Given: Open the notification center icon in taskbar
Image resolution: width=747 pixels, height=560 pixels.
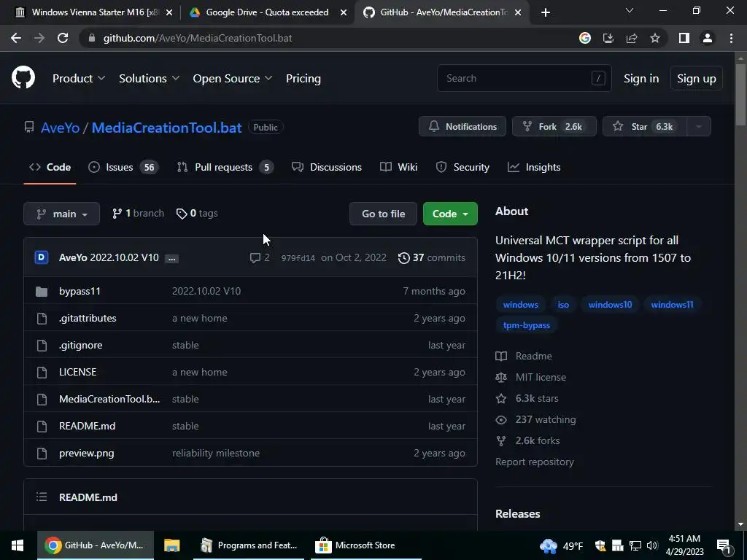Looking at the screenshot, I should tap(724, 545).
